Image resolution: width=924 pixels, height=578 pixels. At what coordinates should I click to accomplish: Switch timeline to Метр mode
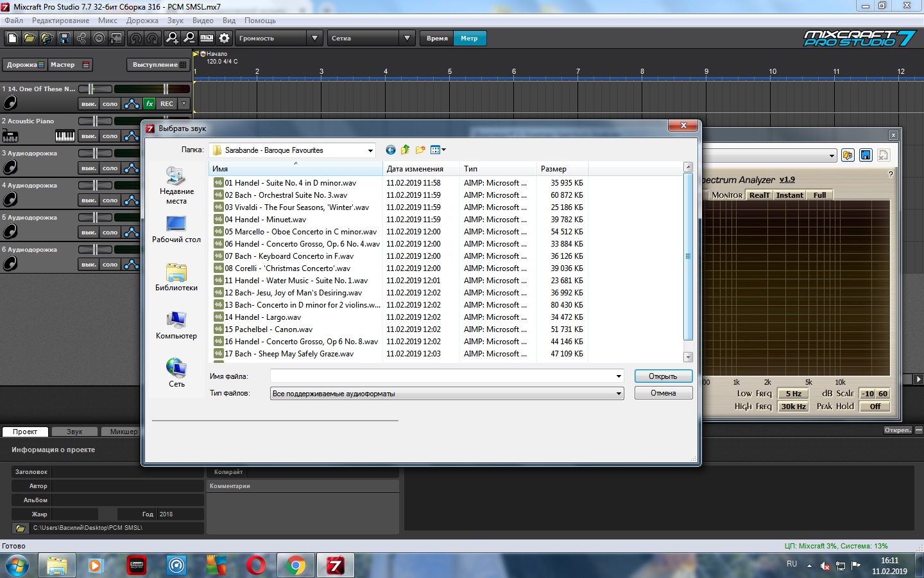(x=469, y=39)
